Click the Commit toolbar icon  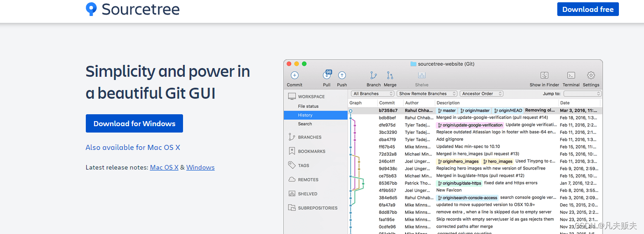click(x=295, y=75)
